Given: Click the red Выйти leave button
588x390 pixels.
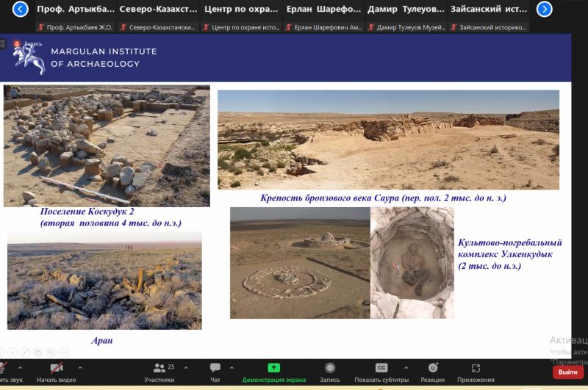Looking at the screenshot, I should tap(567, 372).
